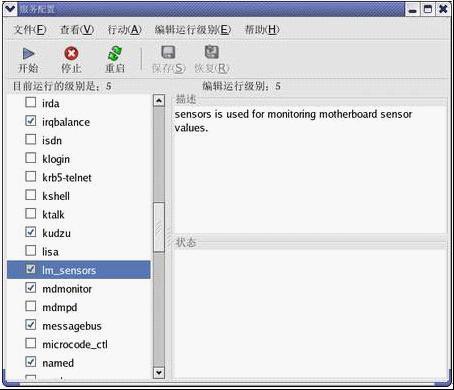Open the 帮助(H) menu
454x390 pixels.
pos(262,30)
